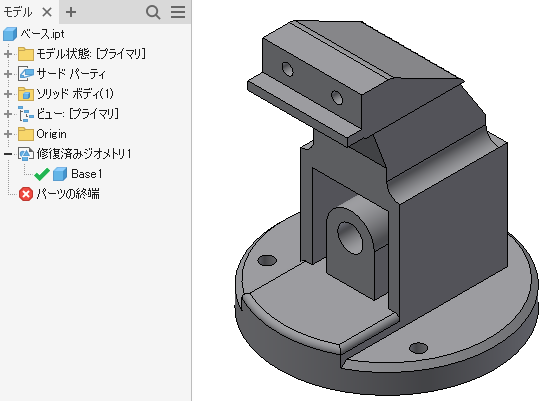Switch to the モデル browser tab
Viewport: 544px width, 401px height.
click(x=17, y=12)
